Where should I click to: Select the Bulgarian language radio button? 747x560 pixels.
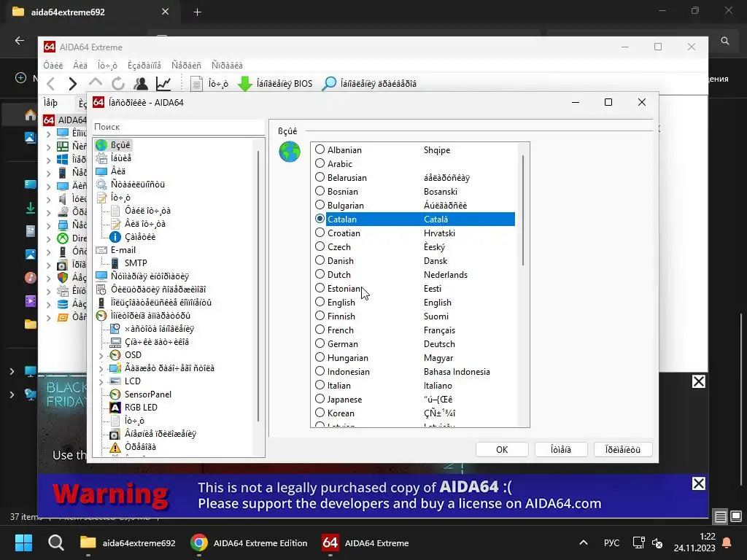320,205
